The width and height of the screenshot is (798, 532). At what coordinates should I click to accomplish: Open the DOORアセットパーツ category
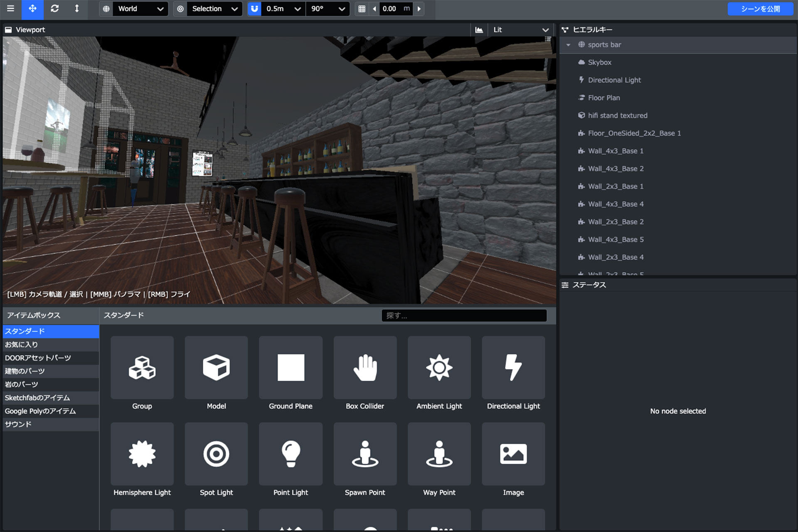click(51, 358)
